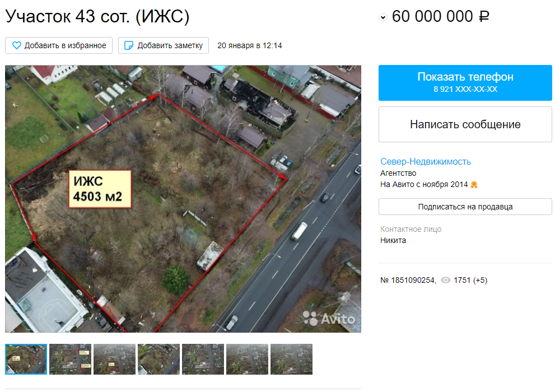Select the fifth photo thumbnail
Viewport: 555px width, 392px height.
(x=203, y=359)
